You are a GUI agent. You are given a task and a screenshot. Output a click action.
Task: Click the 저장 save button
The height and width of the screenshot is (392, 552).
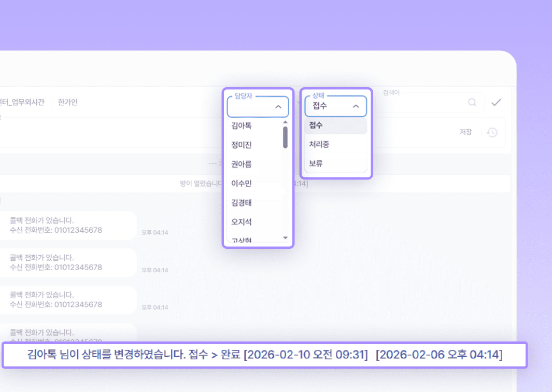(466, 132)
